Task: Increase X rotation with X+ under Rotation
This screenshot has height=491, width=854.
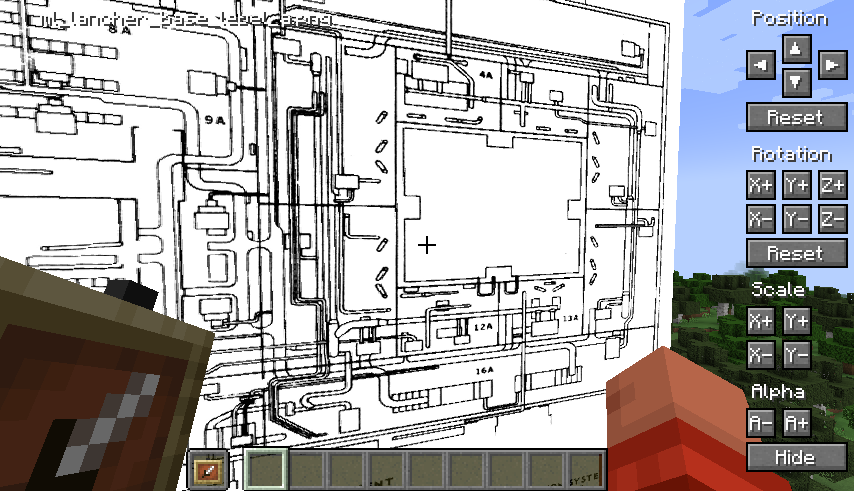Action: (x=761, y=185)
